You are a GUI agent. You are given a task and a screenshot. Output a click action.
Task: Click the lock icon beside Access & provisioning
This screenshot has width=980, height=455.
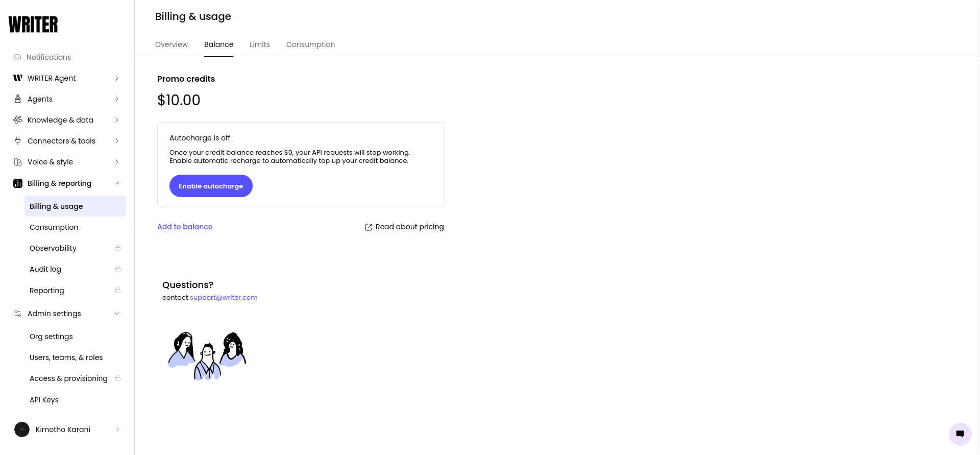pos(118,378)
